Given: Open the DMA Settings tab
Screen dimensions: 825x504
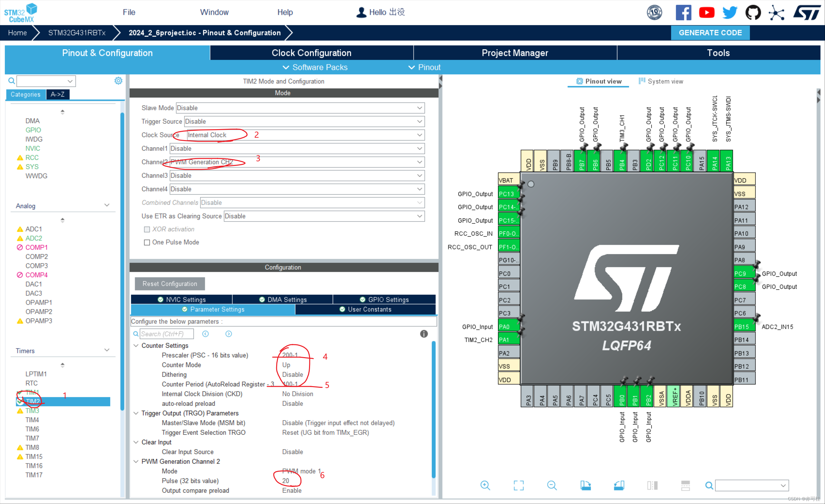Looking at the screenshot, I should pyautogui.click(x=283, y=300).
